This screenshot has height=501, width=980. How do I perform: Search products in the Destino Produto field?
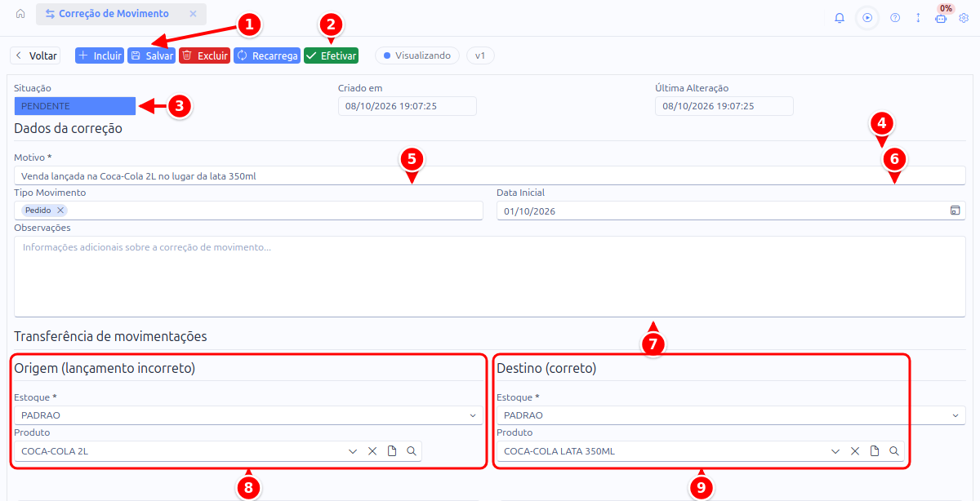[x=894, y=451]
